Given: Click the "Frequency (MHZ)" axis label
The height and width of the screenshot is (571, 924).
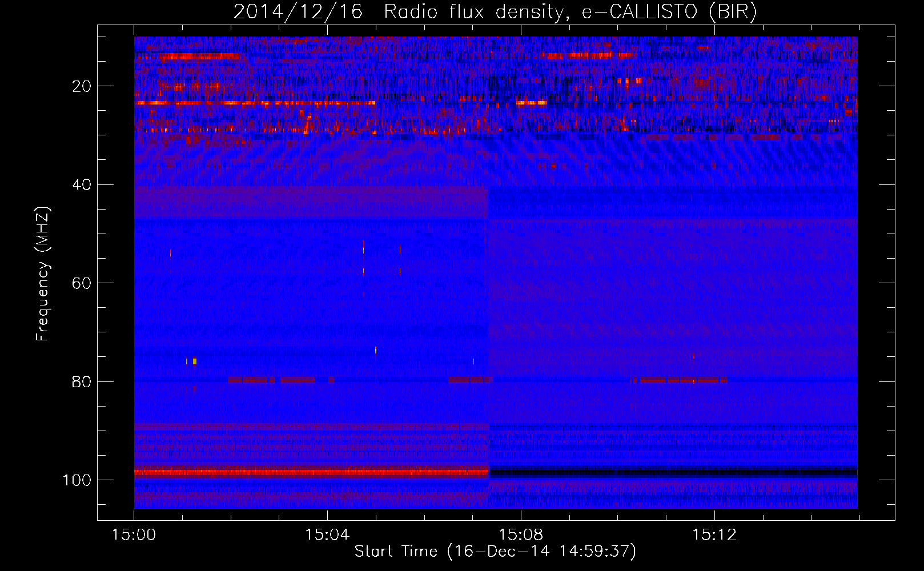Looking at the screenshot, I should coord(43,274).
